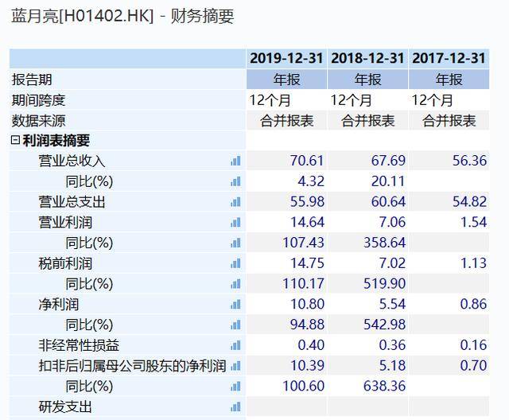Collapse the 利润表摘要 section
Screen dimensions: 509x420
pyautogui.click(x=15, y=140)
